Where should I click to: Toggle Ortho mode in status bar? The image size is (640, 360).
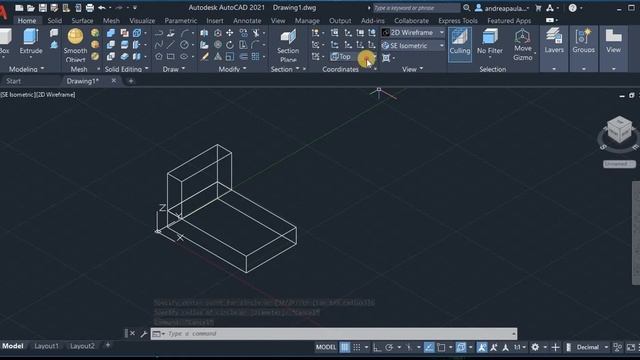pos(377,347)
